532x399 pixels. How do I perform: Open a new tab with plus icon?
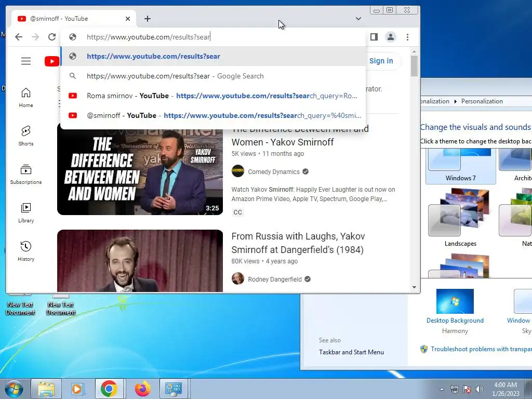(x=147, y=19)
